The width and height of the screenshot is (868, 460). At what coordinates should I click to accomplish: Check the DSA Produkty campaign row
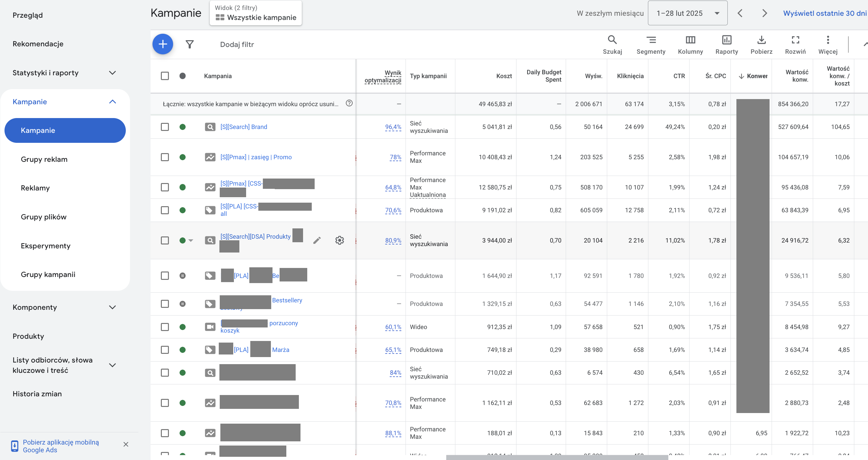click(165, 240)
